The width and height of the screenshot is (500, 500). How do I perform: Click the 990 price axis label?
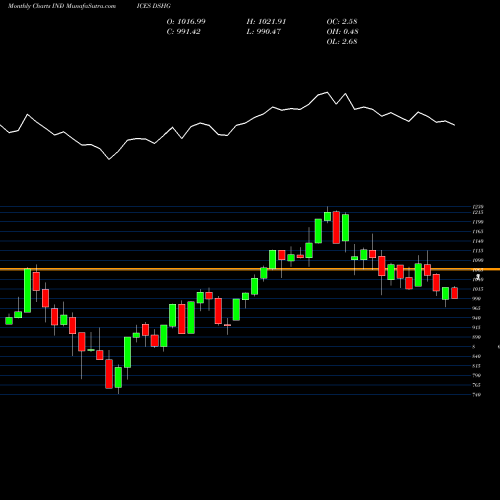pyautogui.click(x=477, y=299)
